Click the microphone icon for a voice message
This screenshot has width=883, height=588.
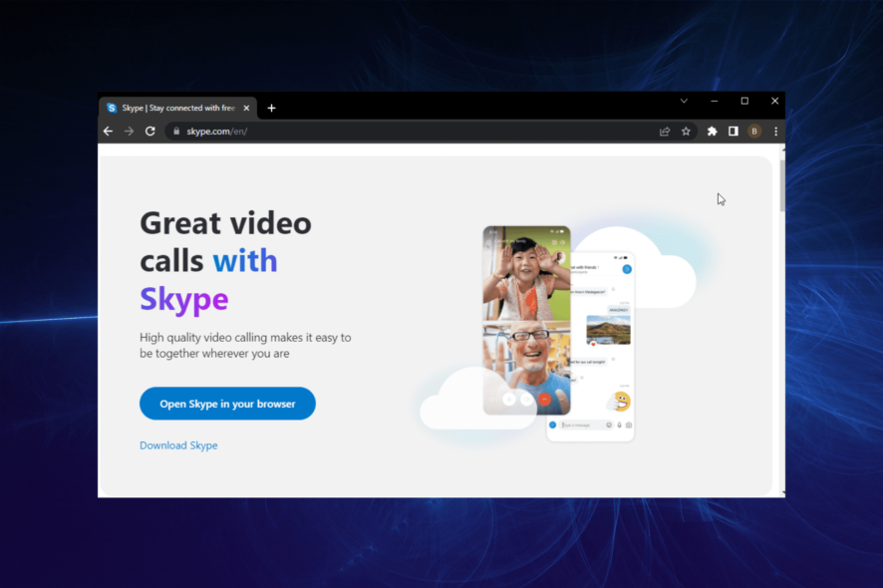point(619,426)
